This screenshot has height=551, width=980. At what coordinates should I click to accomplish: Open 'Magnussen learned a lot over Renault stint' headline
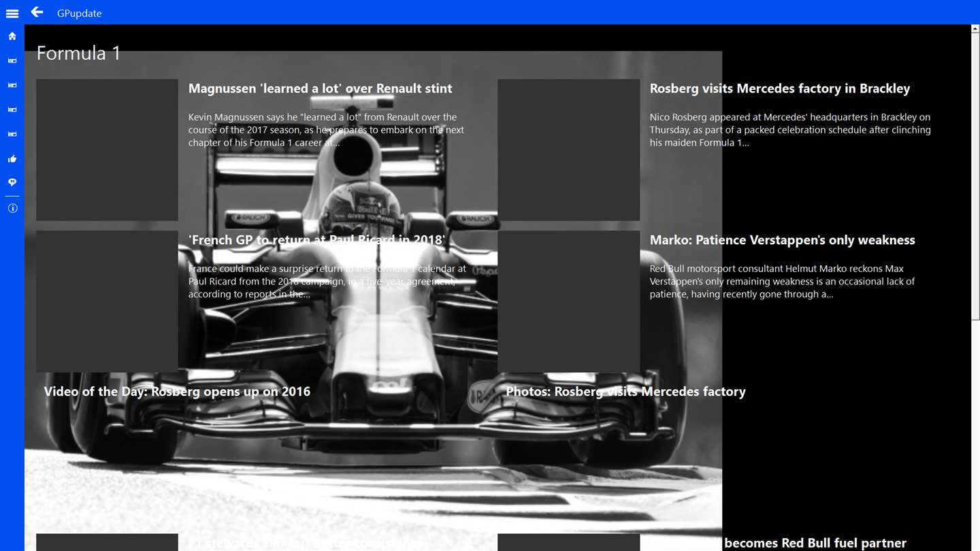pos(320,88)
